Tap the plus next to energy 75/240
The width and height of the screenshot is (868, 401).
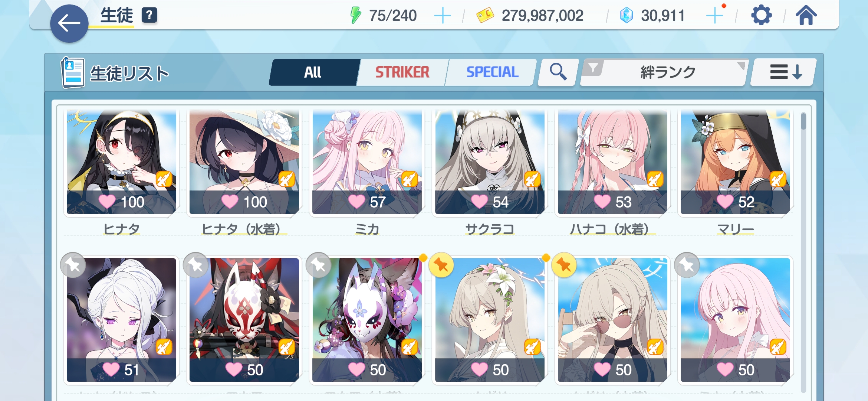tap(442, 16)
